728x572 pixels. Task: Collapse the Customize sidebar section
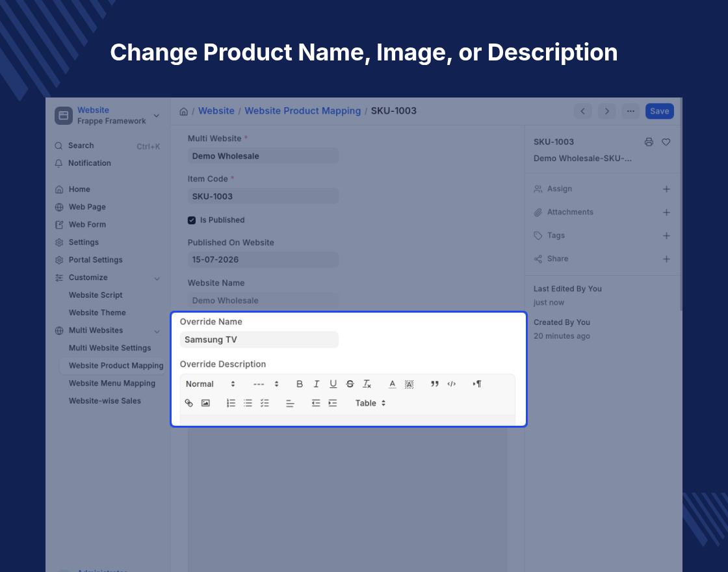157,278
